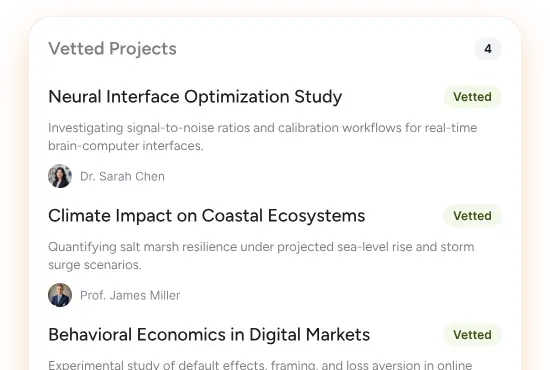The width and height of the screenshot is (550, 370).
Task: Open Neural Interface Optimization Study project
Action: pos(195,97)
